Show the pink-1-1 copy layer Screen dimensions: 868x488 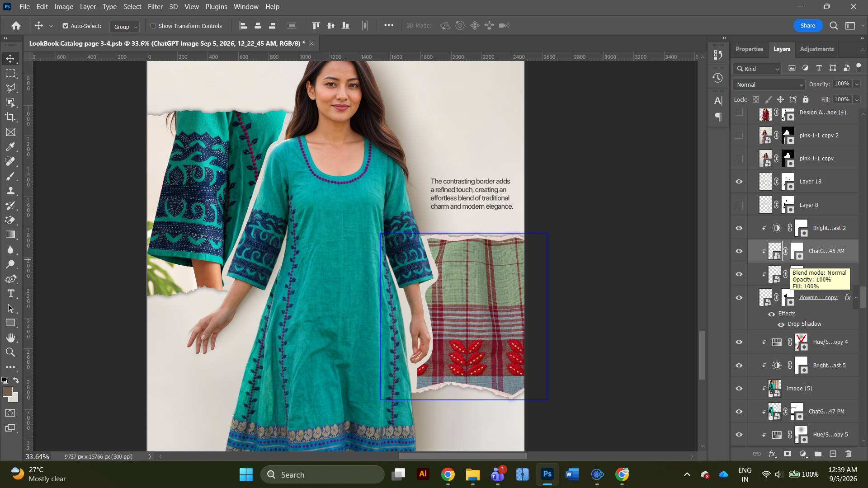[739, 159]
